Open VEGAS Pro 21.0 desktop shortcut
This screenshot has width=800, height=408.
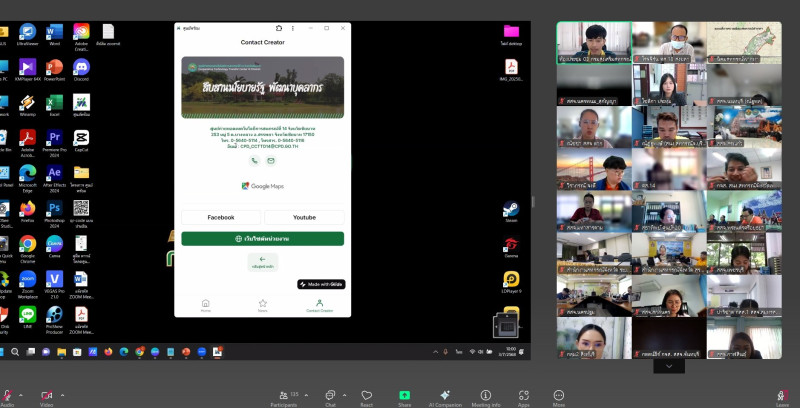pyautogui.click(x=55, y=284)
